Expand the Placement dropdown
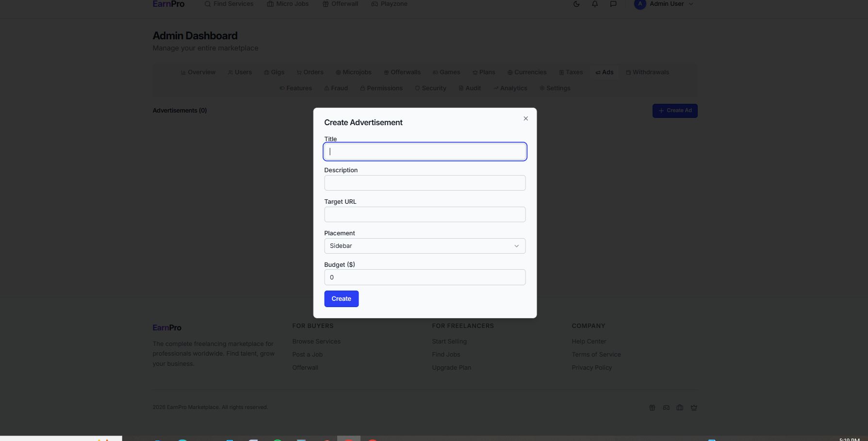Screen dimensions: 868x441 (425, 246)
